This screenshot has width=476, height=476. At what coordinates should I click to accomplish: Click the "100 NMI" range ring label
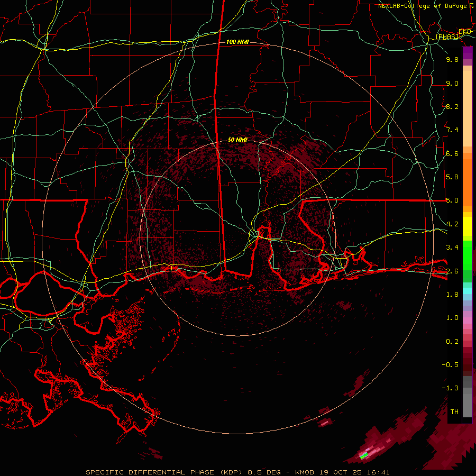point(237,42)
